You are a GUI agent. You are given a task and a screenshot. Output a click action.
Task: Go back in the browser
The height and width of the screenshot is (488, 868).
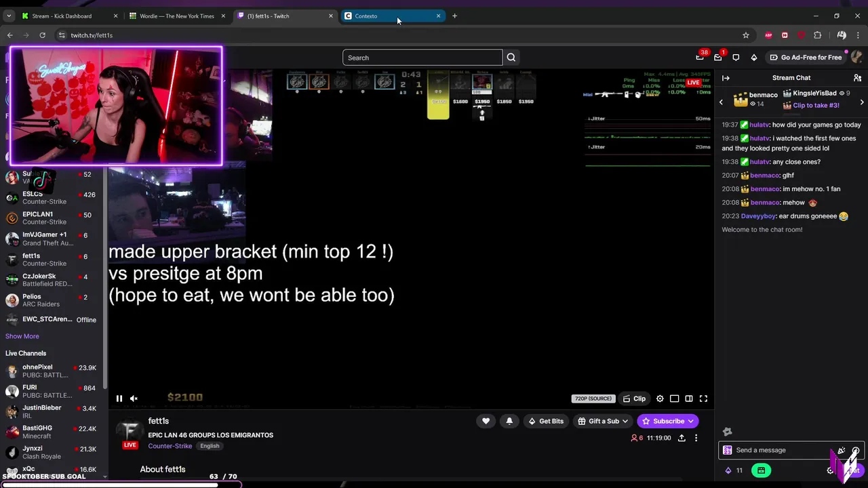pyautogui.click(x=9, y=35)
